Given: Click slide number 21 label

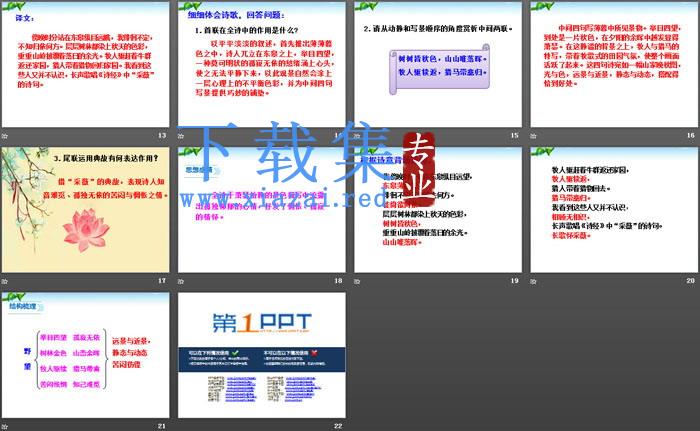Looking at the screenshot, I should 162,426.
